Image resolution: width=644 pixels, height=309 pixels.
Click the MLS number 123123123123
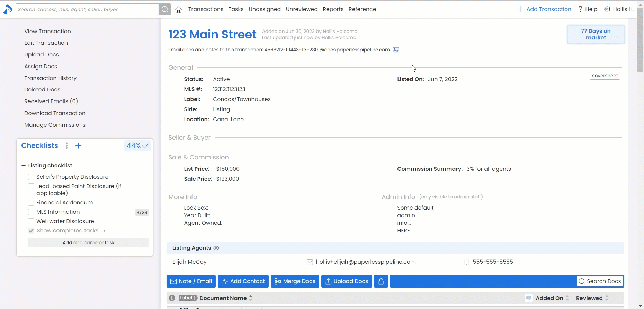pyautogui.click(x=229, y=89)
